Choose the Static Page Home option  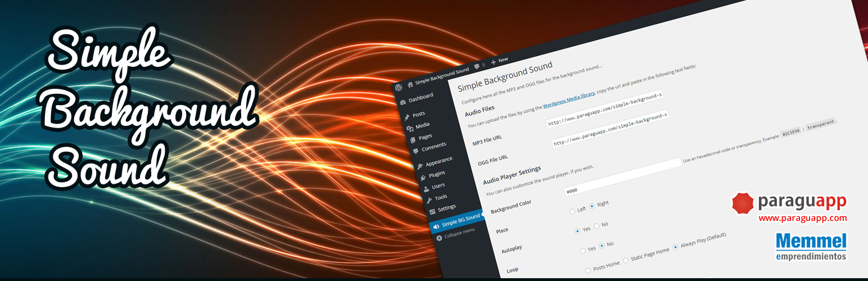coord(626,260)
